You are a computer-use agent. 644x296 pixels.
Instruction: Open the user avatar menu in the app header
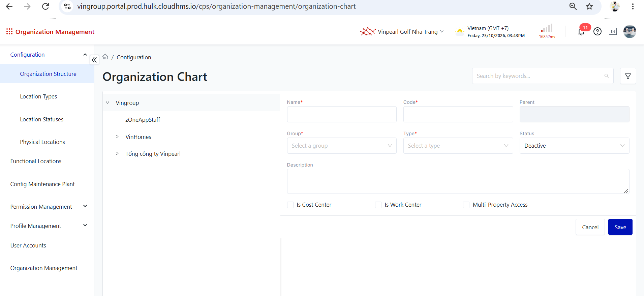630,32
